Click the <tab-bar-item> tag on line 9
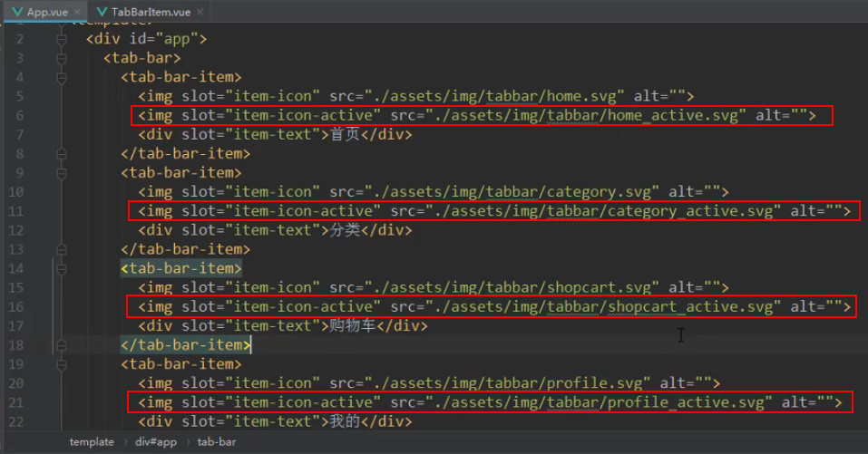 (181, 173)
